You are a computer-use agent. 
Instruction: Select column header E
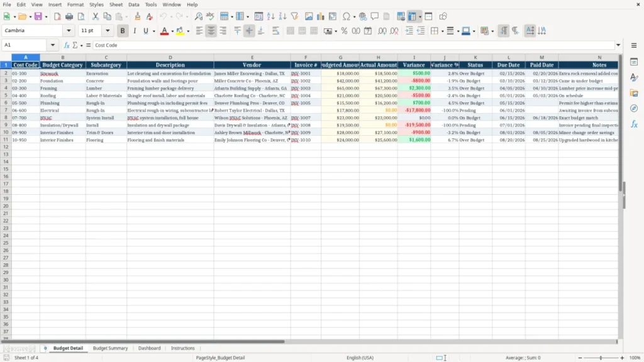[252, 57]
